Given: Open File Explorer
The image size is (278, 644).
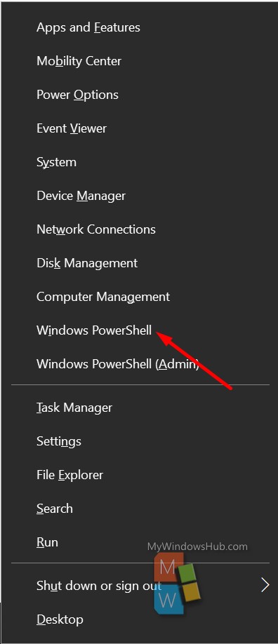Looking at the screenshot, I should (140, 475).
